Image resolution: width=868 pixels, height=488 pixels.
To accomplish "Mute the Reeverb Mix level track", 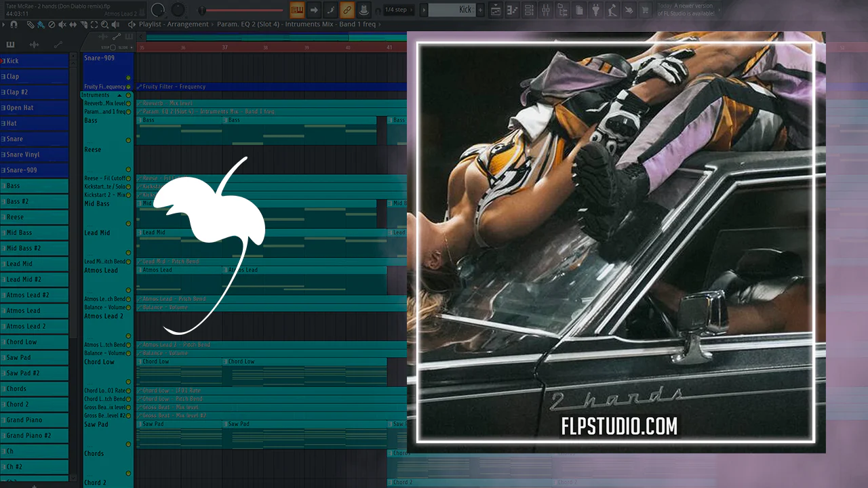I will 128,103.
